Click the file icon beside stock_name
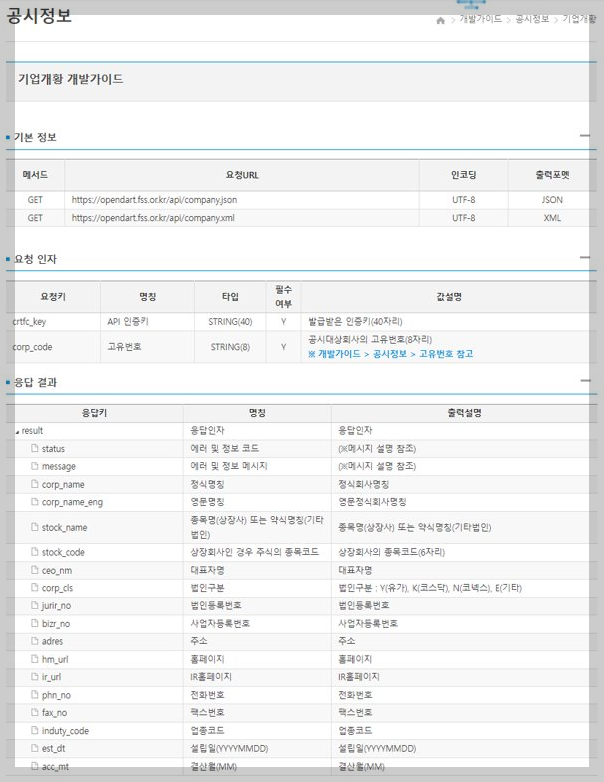The image size is (604, 782). pos(34,527)
